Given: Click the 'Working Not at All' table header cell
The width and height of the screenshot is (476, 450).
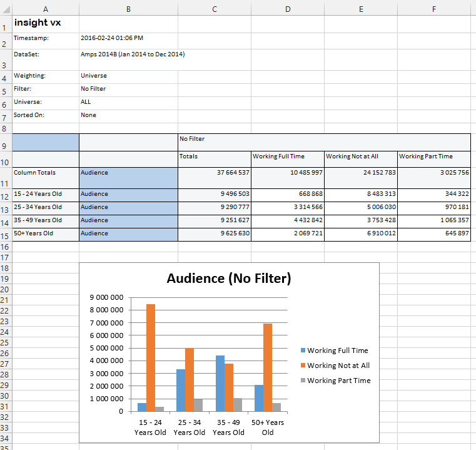Looking at the screenshot, I should pyautogui.click(x=361, y=159).
